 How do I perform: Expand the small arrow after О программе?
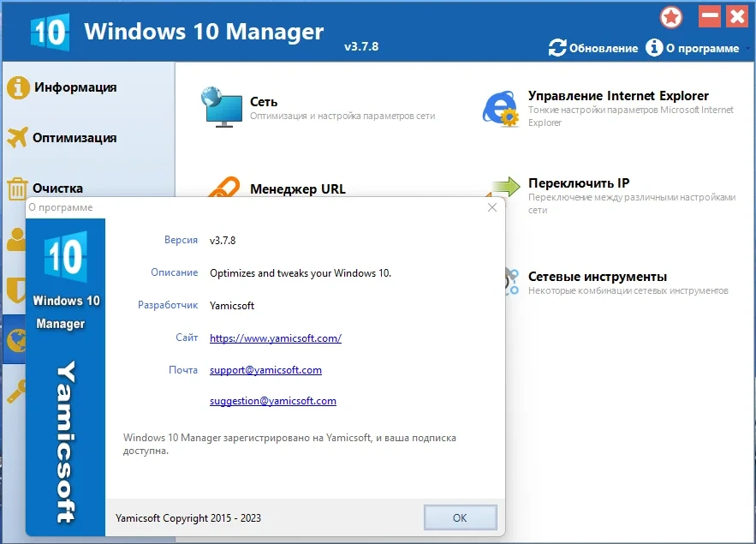pos(747,48)
